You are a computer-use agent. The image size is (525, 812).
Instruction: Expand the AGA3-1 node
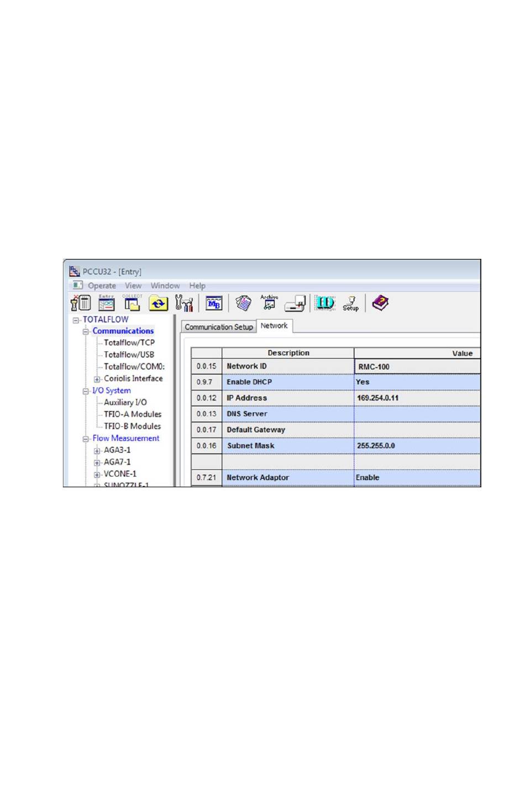click(x=97, y=451)
